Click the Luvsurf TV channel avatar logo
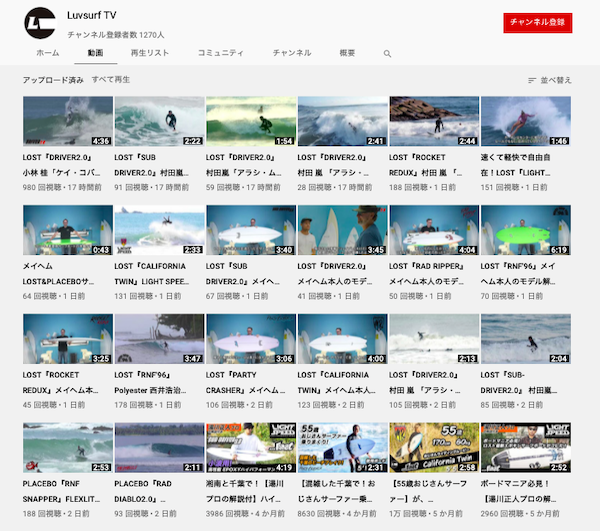 tap(40, 23)
